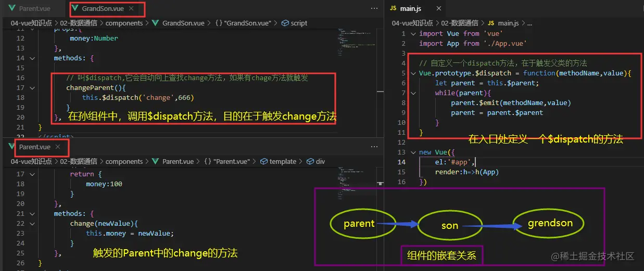Fold the while loop at line 7 in main.js

413,93
